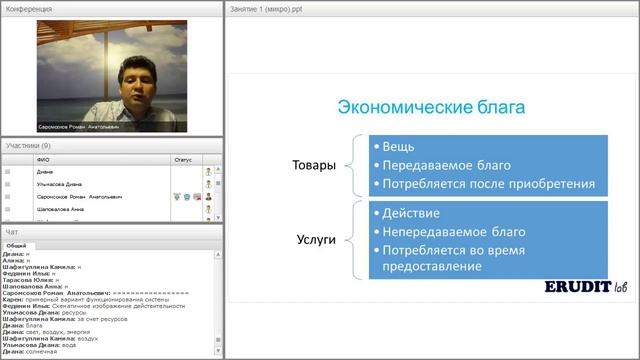Click the participants list scrollbar thumb

pos(218,183)
